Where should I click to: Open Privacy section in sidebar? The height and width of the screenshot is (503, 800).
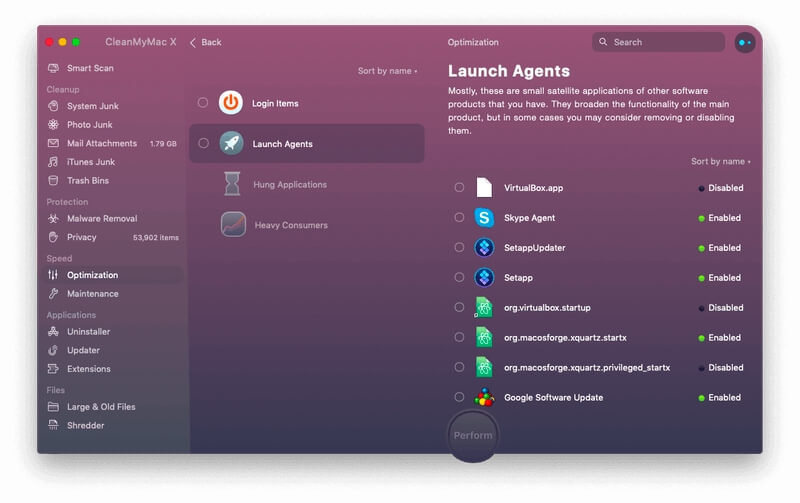pyautogui.click(x=82, y=237)
